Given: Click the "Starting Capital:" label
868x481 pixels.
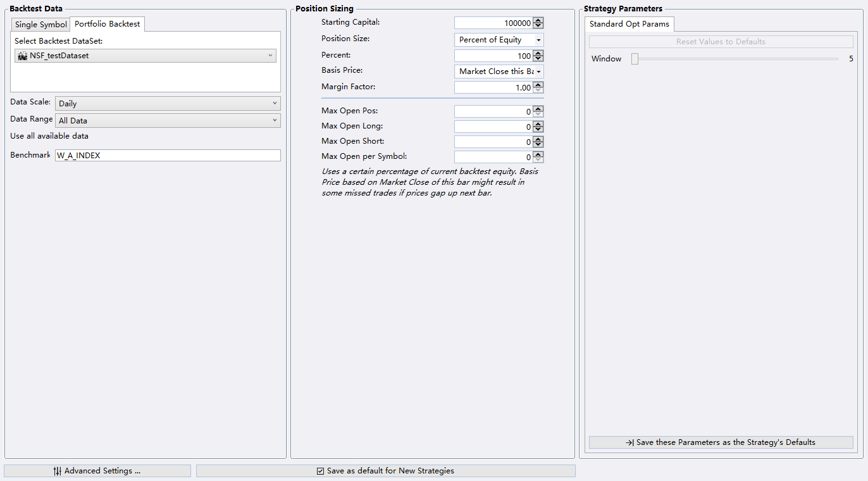Looking at the screenshot, I should tap(350, 22).
